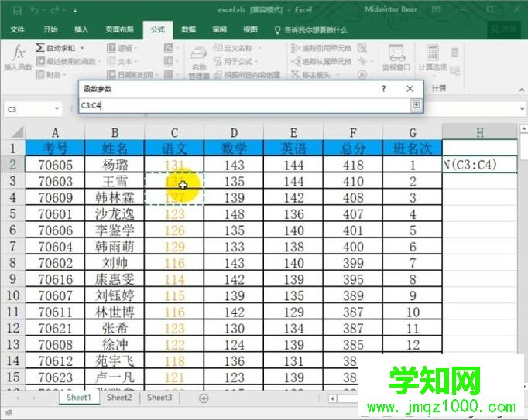Click the Tell Me lightbulb search
This screenshot has width=528, height=420.
pos(277,30)
